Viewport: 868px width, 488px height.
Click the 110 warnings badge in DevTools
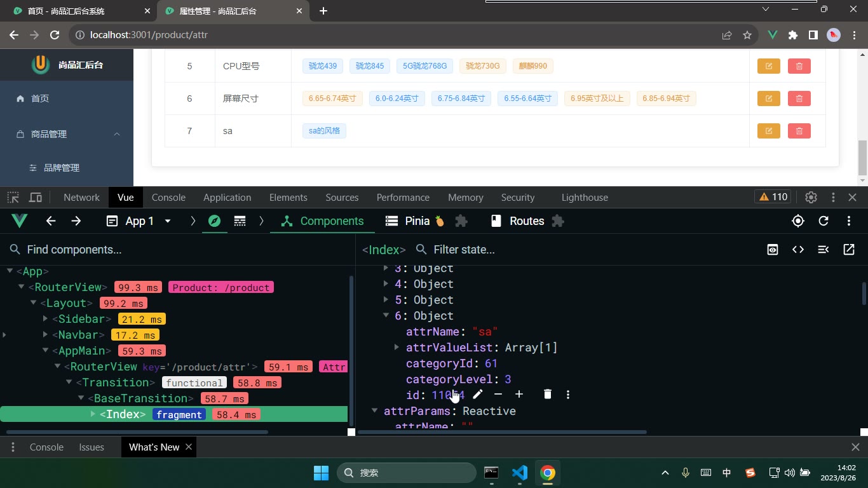[x=772, y=198]
